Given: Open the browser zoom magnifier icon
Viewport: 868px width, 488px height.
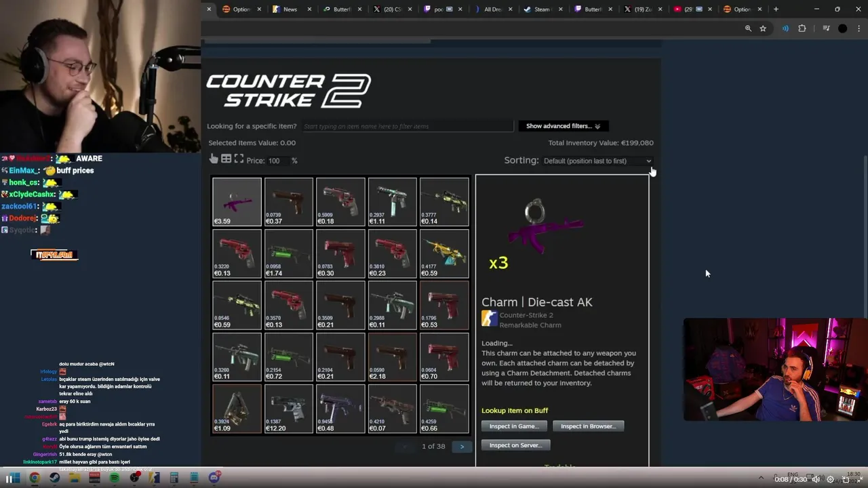Looking at the screenshot, I should click(x=748, y=28).
